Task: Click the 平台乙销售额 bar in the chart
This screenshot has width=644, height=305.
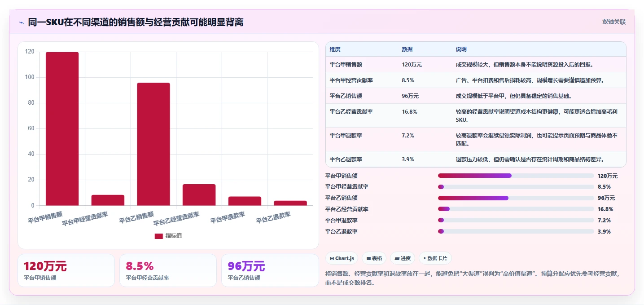Action: (x=153, y=144)
